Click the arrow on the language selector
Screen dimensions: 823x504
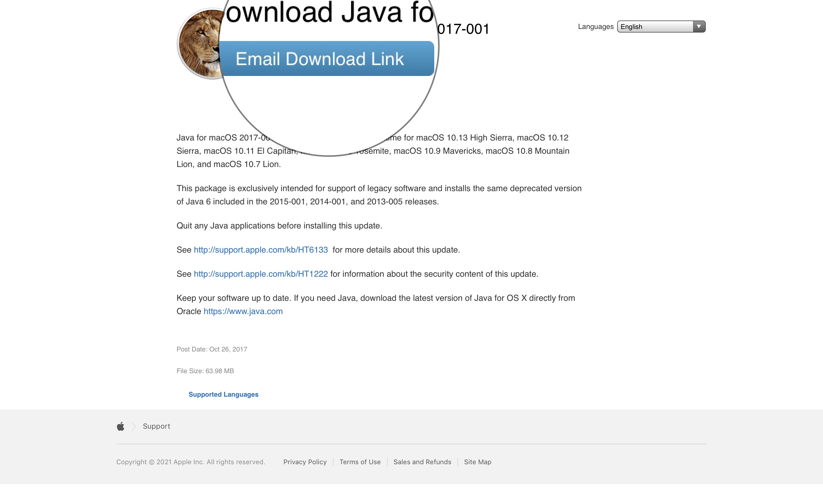tap(699, 27)
